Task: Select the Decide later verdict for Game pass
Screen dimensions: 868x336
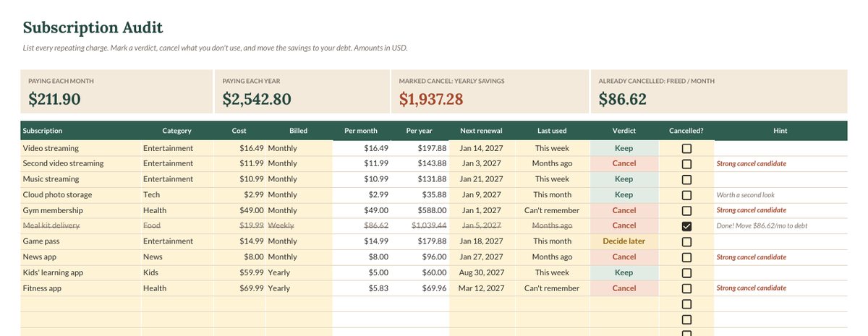Action: click(x=624, y=241)
